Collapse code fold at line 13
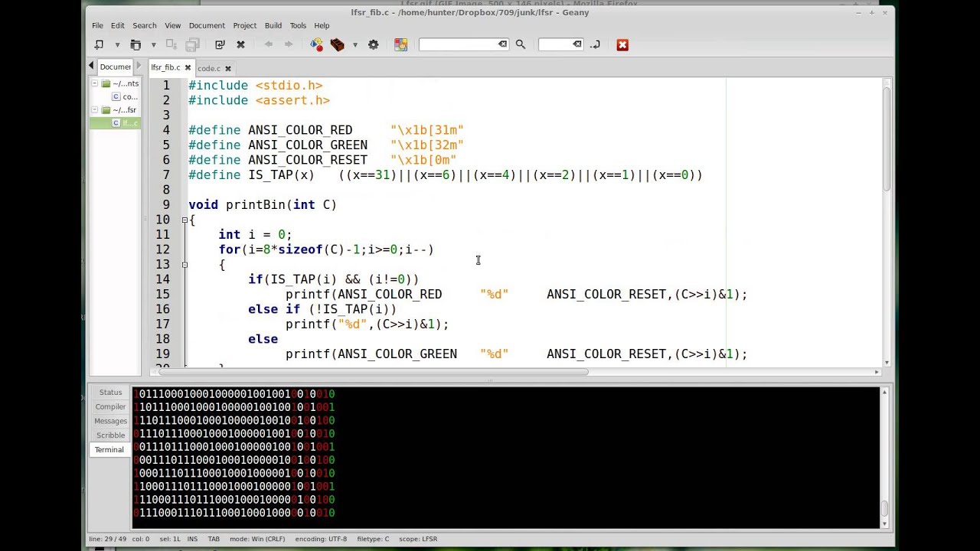 [x=185, y=265]
